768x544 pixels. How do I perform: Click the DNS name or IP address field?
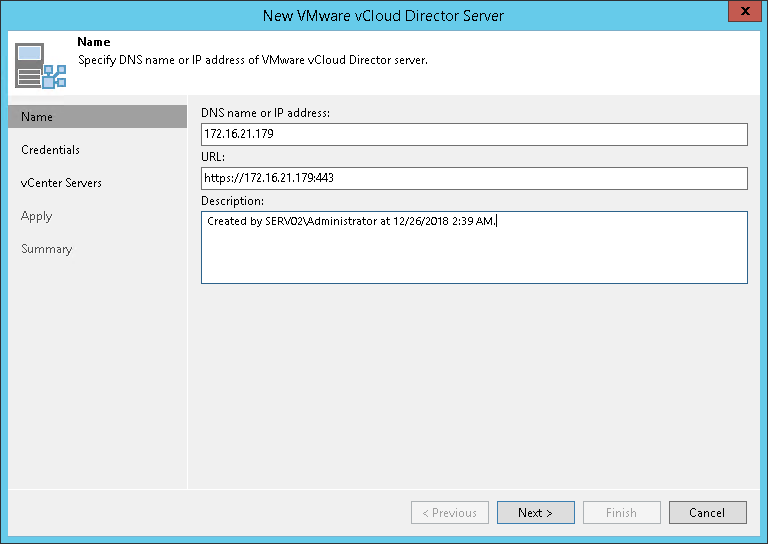point(474,134)
